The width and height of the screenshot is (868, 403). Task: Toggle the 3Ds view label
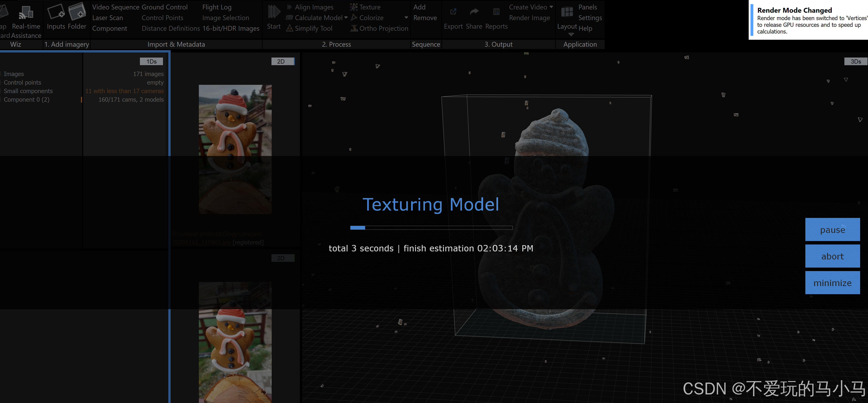856,61
